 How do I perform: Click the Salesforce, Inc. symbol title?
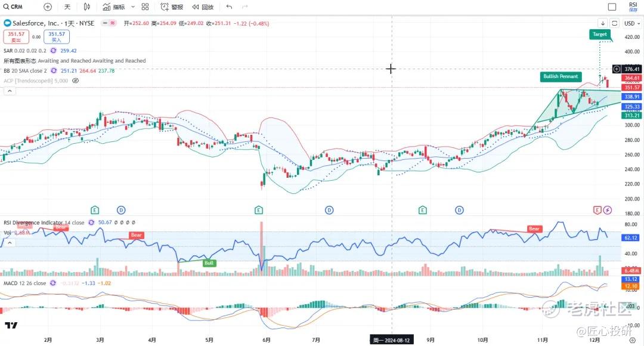pyautogui.click(x=54, y=23)
